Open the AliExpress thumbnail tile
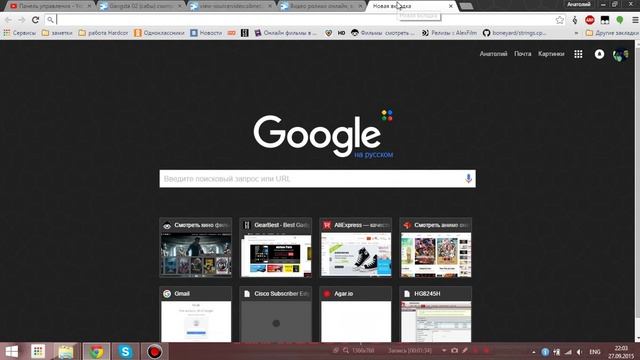 click(x=356, y=248)
